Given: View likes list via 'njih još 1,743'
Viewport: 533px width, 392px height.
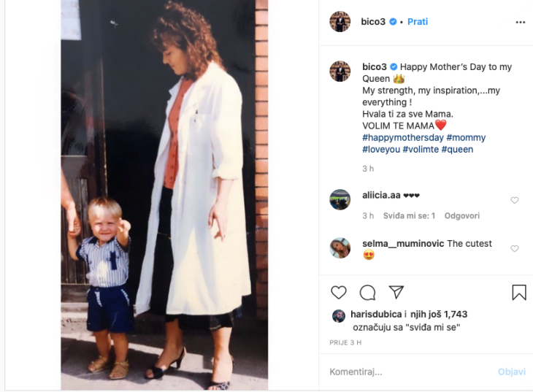Looking at the screenshot, I should tap(439, 314).
